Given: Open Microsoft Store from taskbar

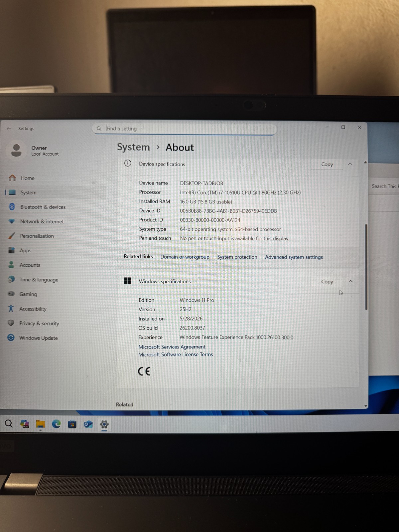Looking at the screenshot, I should coord(72,424).
